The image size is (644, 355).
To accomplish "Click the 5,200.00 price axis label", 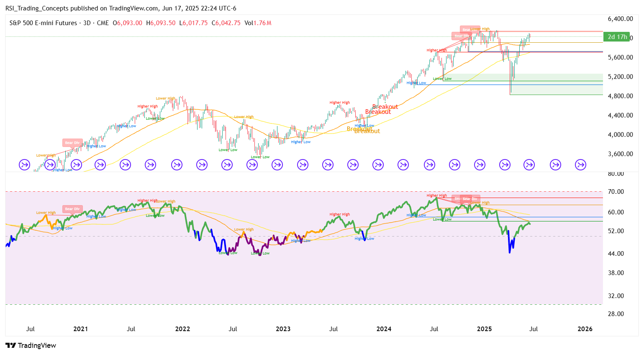I will coord(620,77).
